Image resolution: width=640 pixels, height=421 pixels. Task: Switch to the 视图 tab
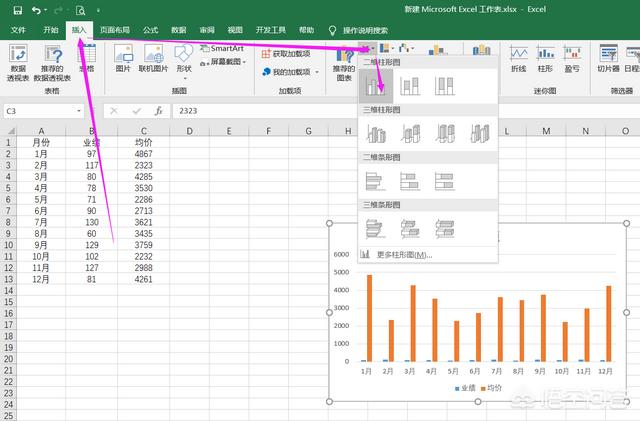coord(235,30)
